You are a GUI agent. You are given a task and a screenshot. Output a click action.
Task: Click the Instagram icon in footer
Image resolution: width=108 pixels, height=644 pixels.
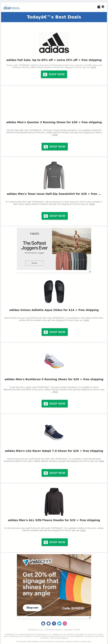click(65, 623)
